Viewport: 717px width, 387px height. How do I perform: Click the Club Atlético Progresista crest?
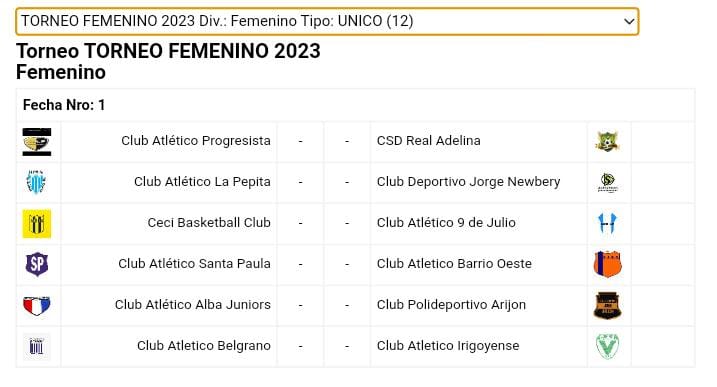click(x=37, y=142)
